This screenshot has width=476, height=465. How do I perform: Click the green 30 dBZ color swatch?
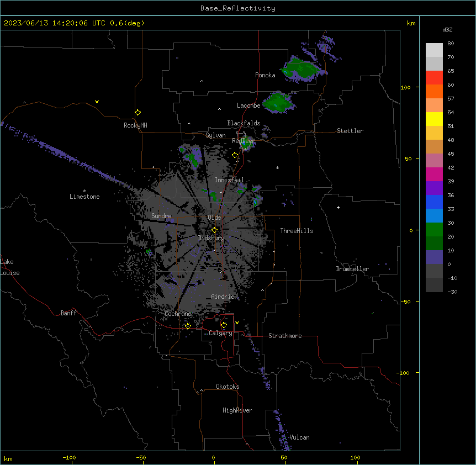click(x=434, y=230)
